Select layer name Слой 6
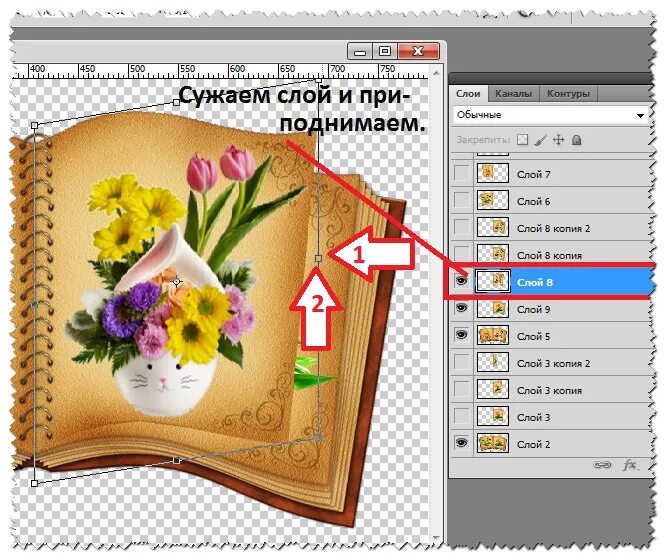 point(533,201)
